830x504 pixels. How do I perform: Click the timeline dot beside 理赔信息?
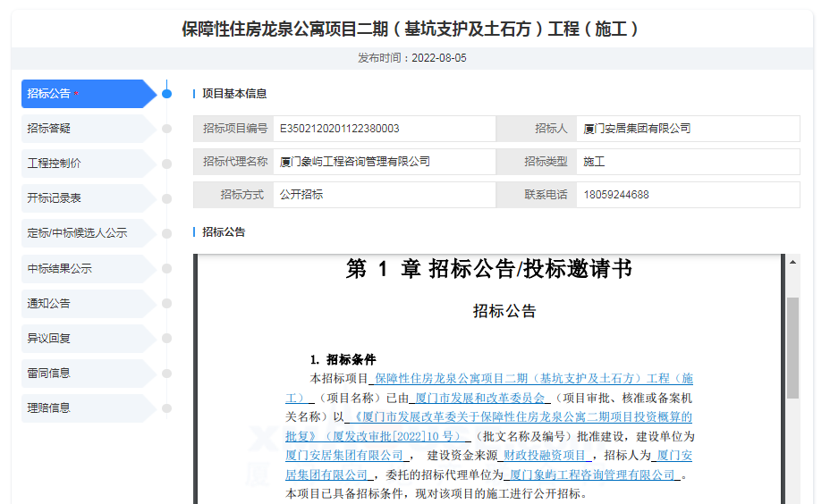(x=166, y=407)
